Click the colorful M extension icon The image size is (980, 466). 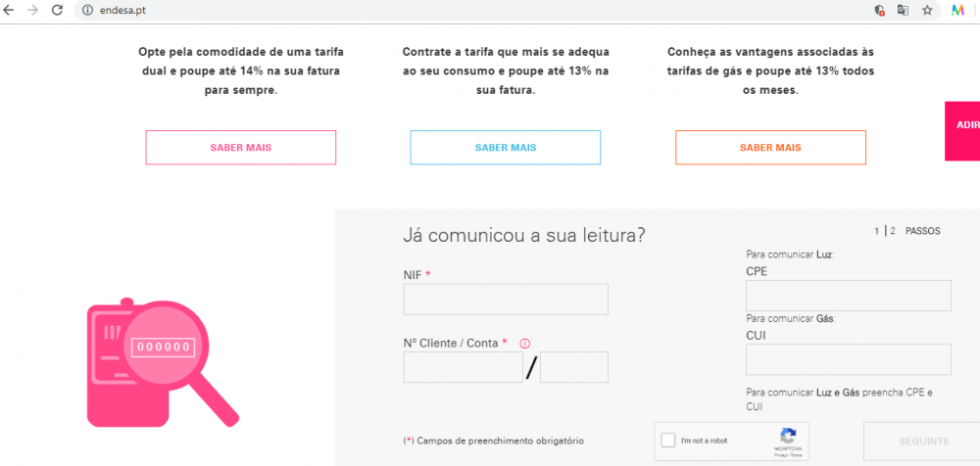coord(958,10)
